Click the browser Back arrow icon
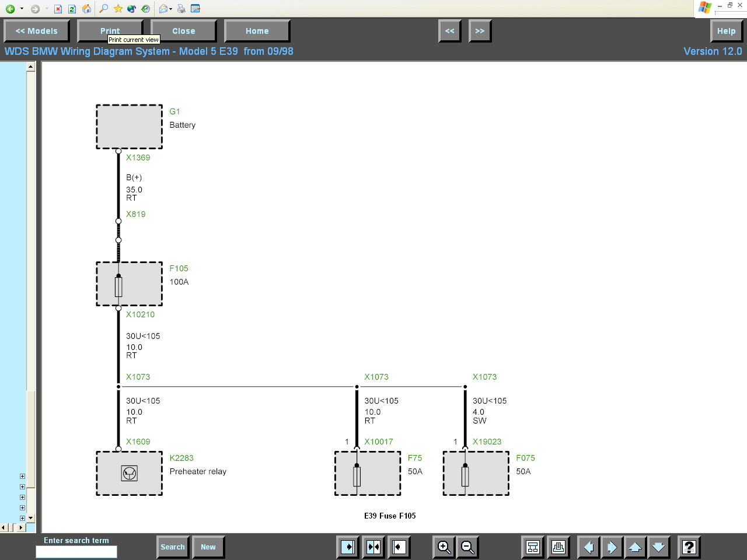 [x=10, y=9]
